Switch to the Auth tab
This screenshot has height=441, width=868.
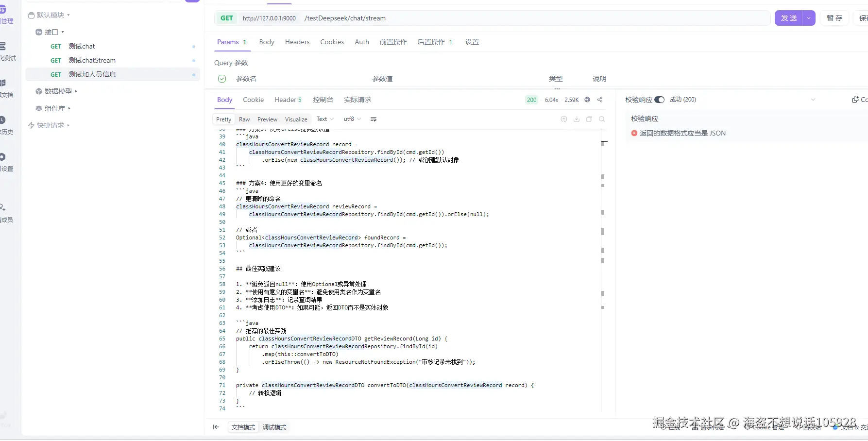[x=362, y=42]
